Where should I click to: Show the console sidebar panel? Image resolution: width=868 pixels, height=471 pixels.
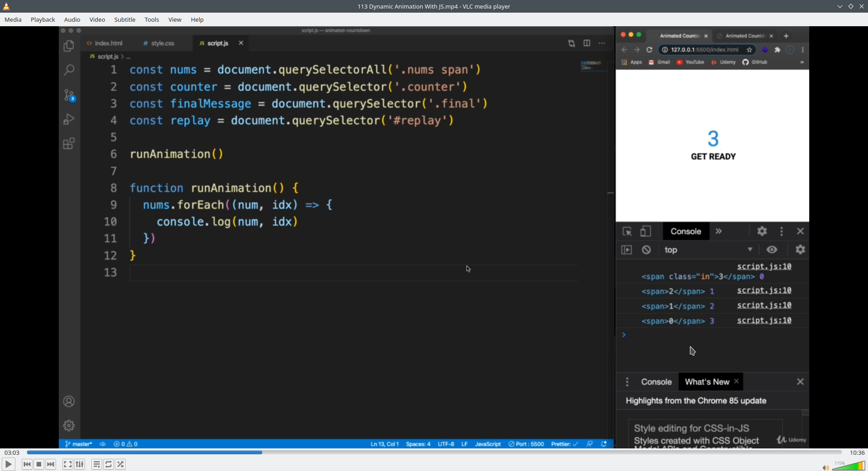(627, 250)
